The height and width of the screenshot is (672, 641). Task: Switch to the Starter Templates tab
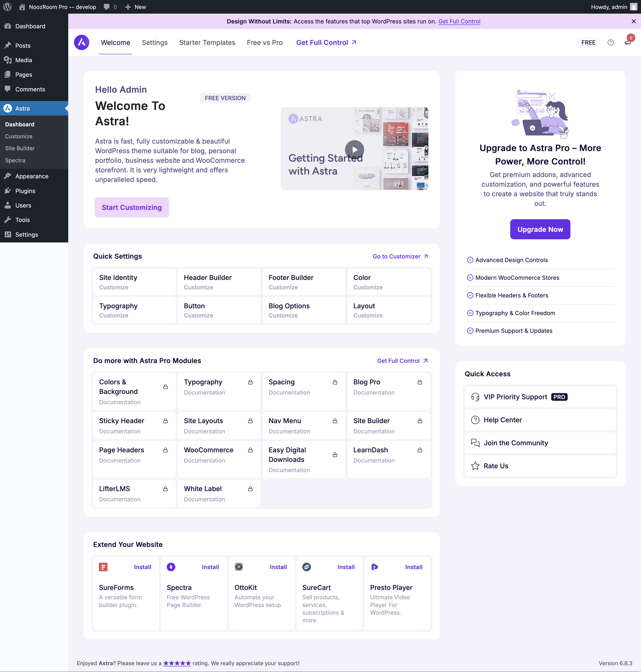207,42
